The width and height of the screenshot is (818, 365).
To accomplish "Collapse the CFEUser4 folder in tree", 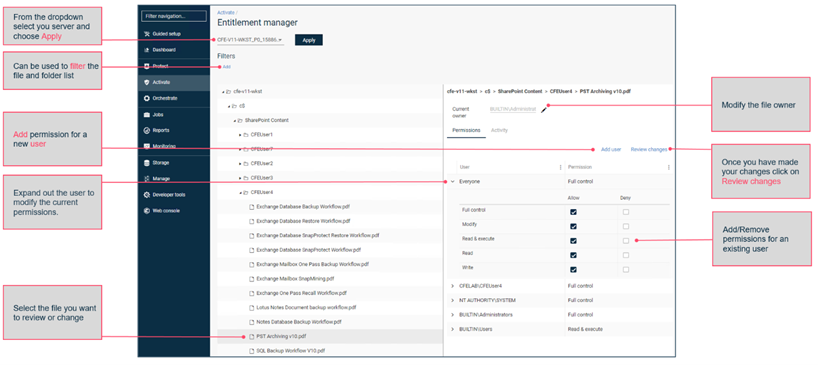I will coord(240,192).
